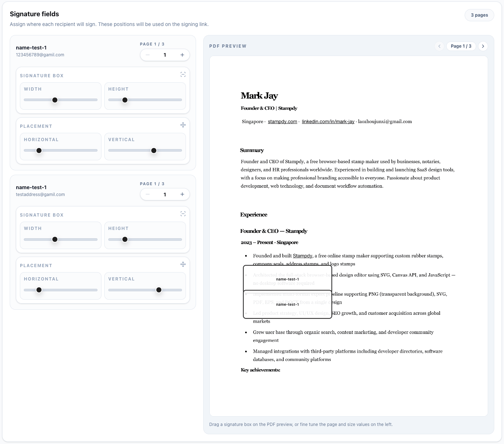This screenshot has width=504, height=444.
Task: Click the "Summary" heading in the PDF
Action: 252,151
